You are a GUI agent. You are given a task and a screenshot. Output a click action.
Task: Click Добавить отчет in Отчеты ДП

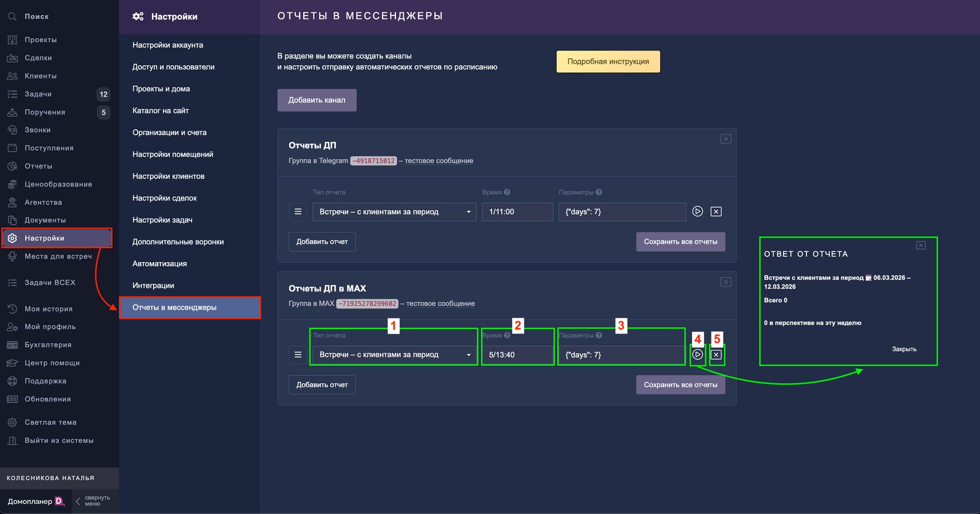pos(322,242)
